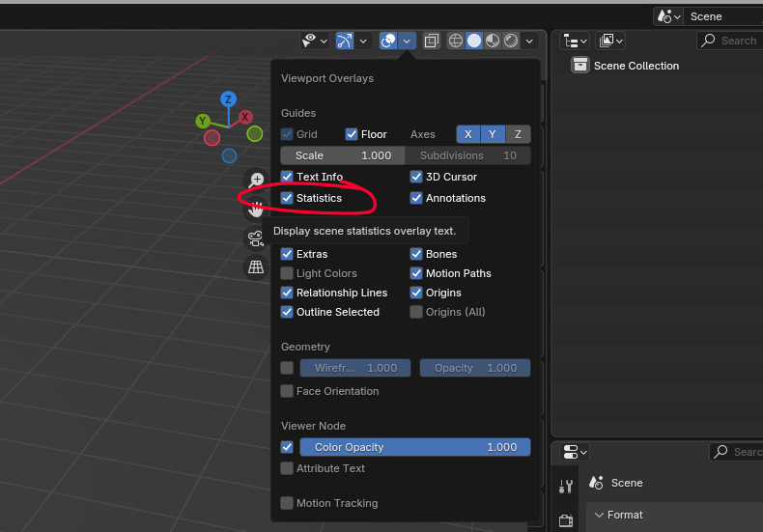Switch to rendered viewport shading

(x=509, y=41)
